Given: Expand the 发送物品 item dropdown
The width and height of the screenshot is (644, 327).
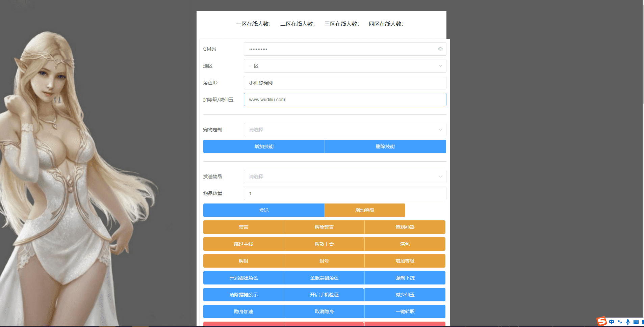Looking at the screenshot, I should (345, 176).
